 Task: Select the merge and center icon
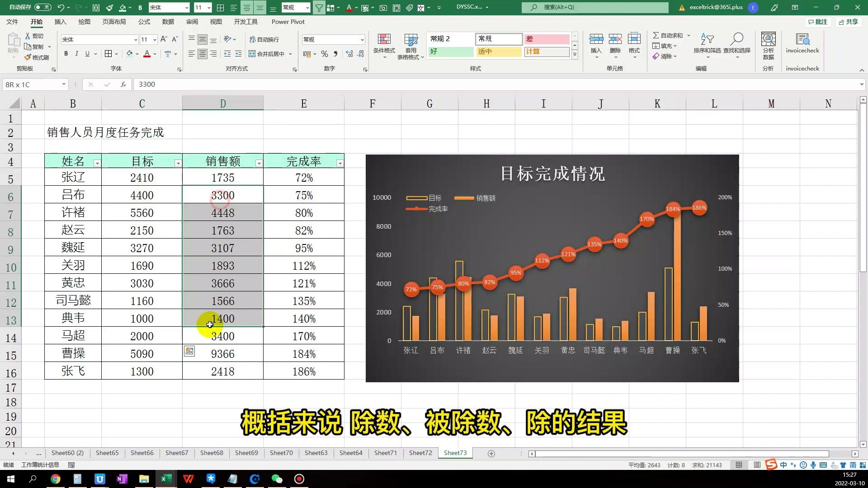(267, 54)
